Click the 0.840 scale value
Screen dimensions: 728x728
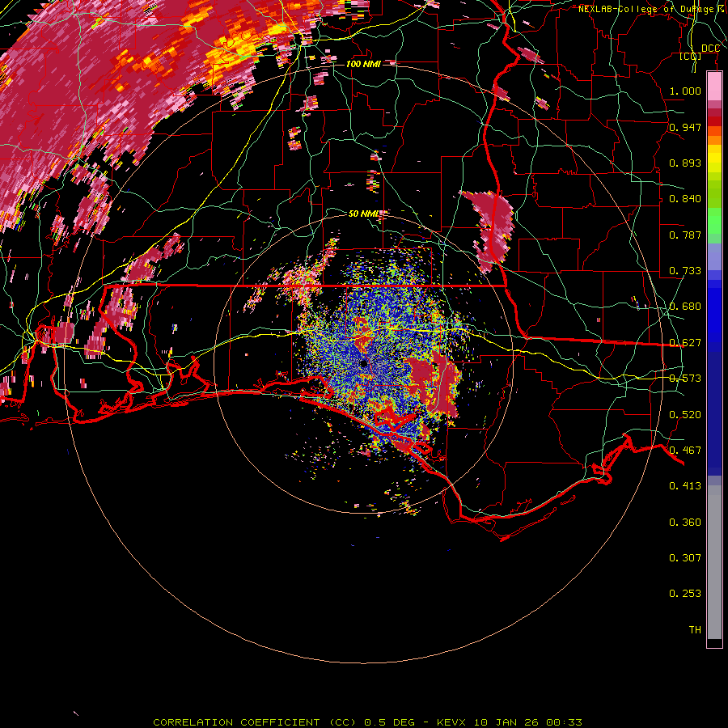point(685,199)
